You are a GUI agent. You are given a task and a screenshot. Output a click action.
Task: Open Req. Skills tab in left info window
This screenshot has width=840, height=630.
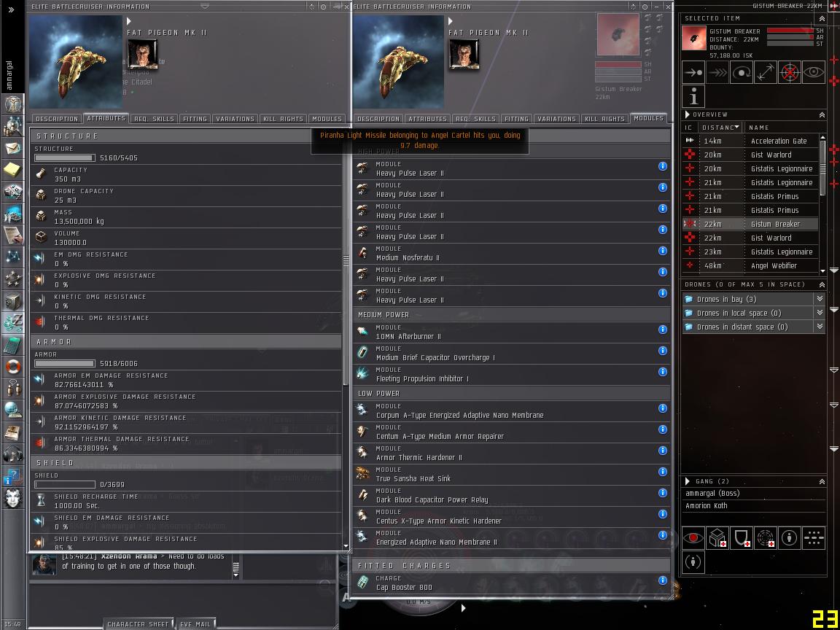click(x=154, y=119)
